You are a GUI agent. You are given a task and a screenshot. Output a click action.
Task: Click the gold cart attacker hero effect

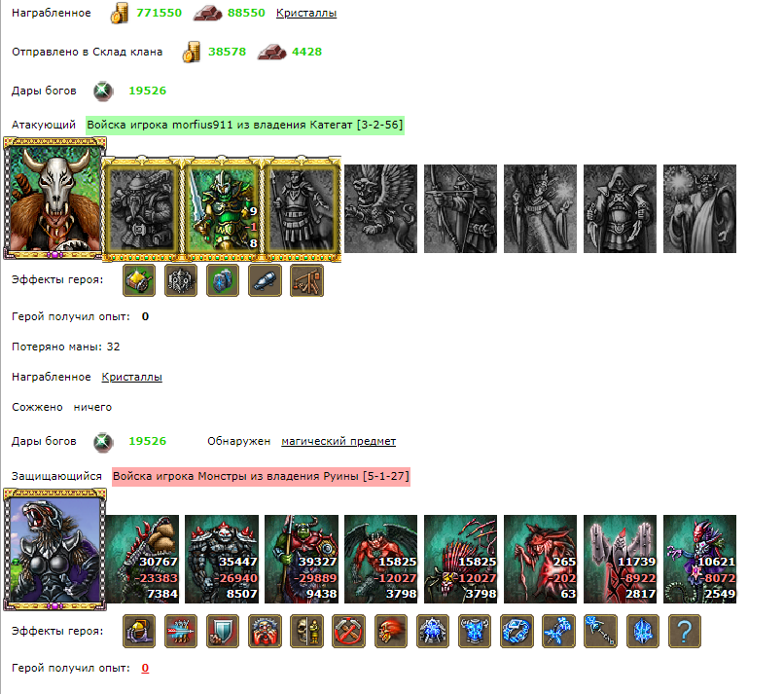(139, 280)
